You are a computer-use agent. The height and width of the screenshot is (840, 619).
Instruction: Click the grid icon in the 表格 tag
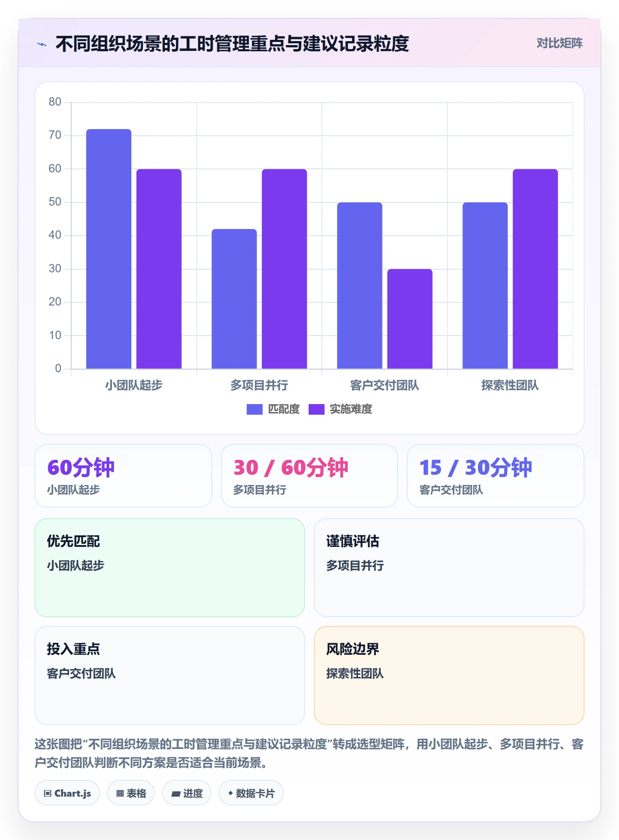pyautogui.click(x=120, y=793)
